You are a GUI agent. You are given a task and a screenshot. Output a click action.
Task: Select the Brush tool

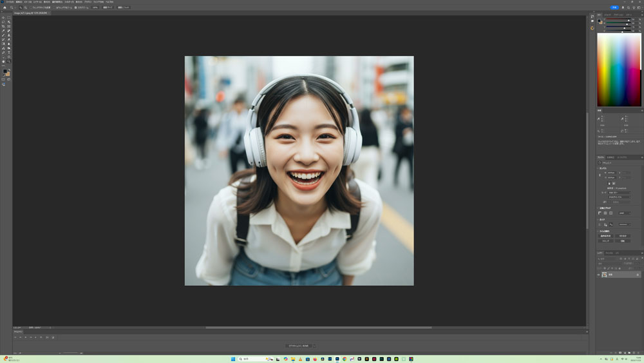(x=3, y=35)
